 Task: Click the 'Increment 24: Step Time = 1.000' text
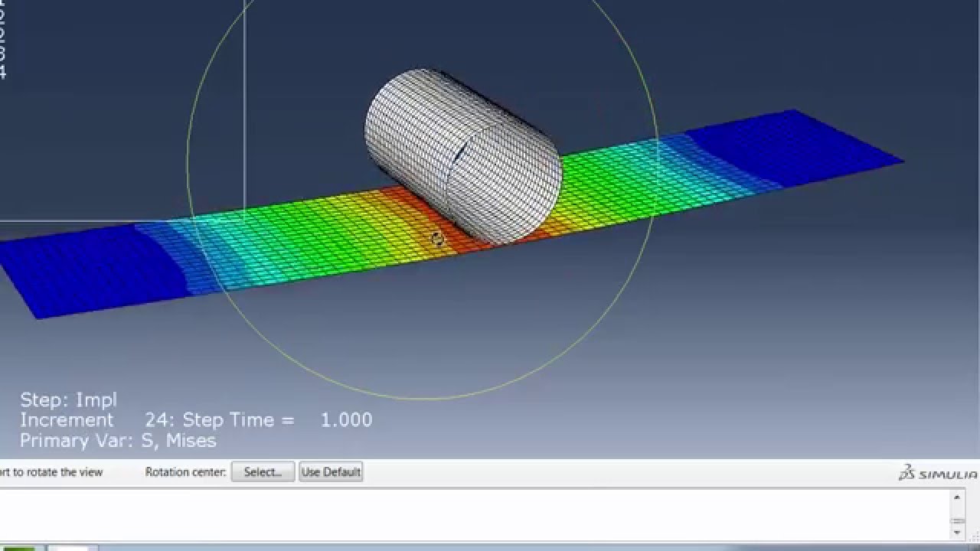click(196, 420)
